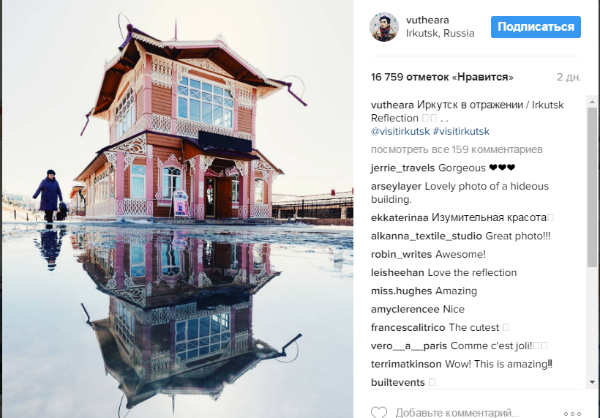Open the three-dots more options menu
Image resolution: width=600 pixels, height=418 pixels.
(x=572, y=414)
